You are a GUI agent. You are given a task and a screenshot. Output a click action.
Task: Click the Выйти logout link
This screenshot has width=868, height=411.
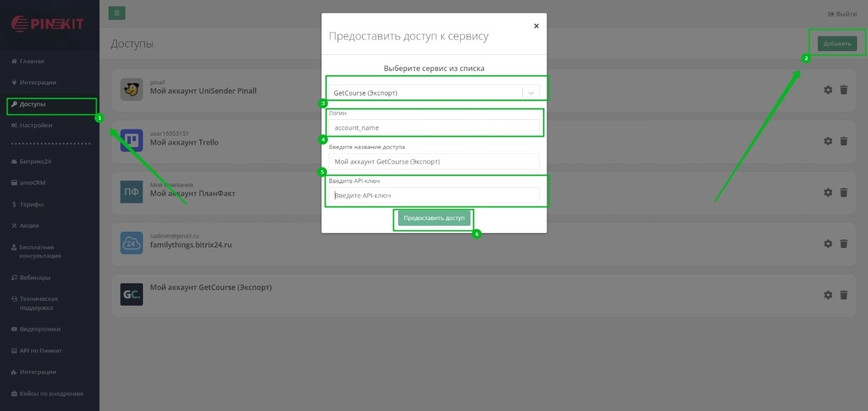coord(842,14)
